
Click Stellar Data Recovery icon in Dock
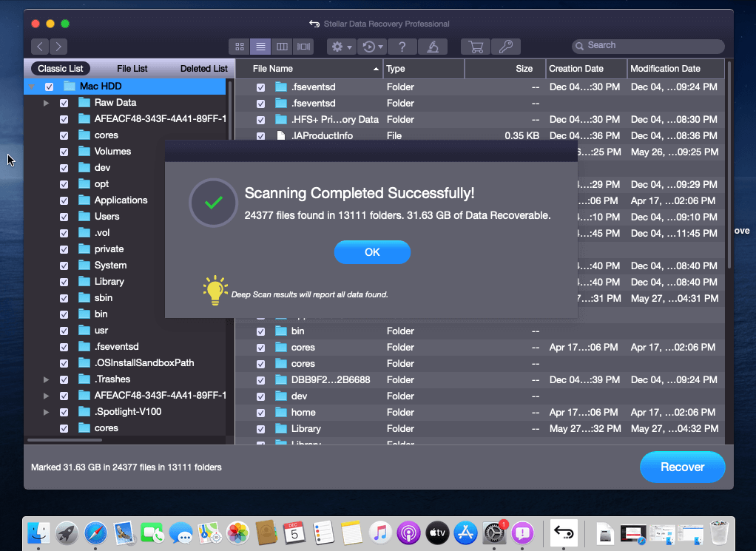(x=564, y=533)
